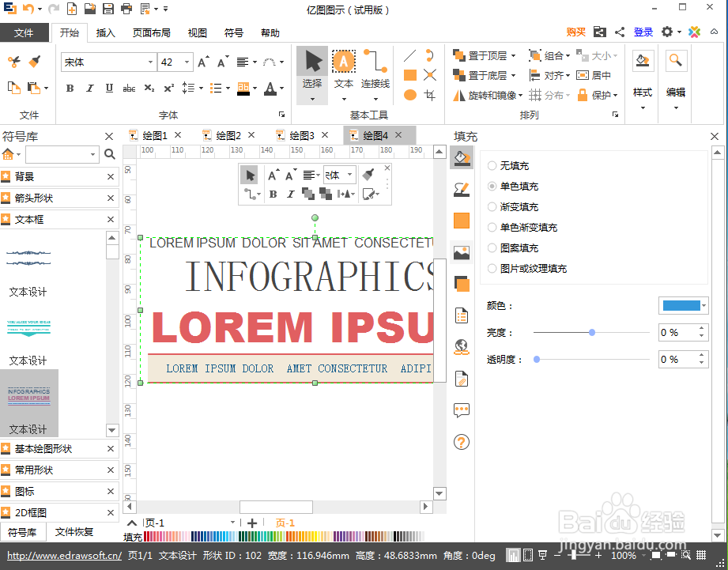Select the ellipse shape tool
The height and width of the screenshot is (570, 728).
coord(410,95)
